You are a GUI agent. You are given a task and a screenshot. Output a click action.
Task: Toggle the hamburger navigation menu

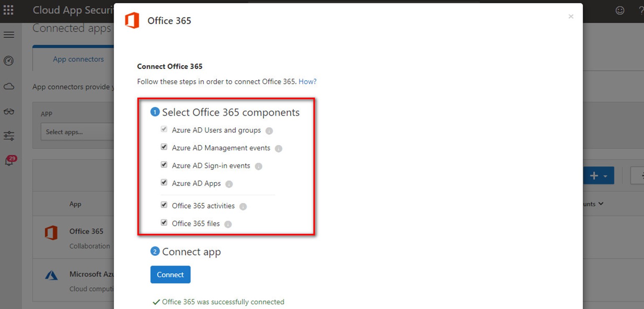[x=9, y=35]
